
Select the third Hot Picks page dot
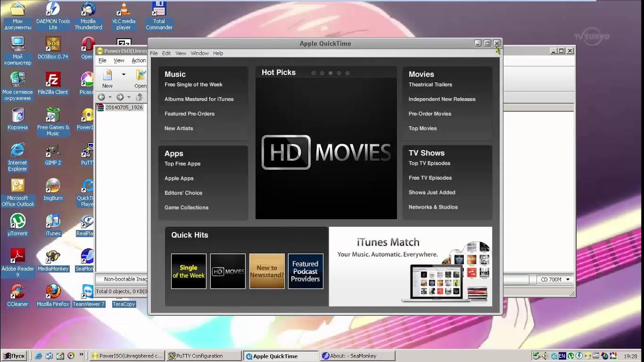pyautogui.click(x=331, y=73)
